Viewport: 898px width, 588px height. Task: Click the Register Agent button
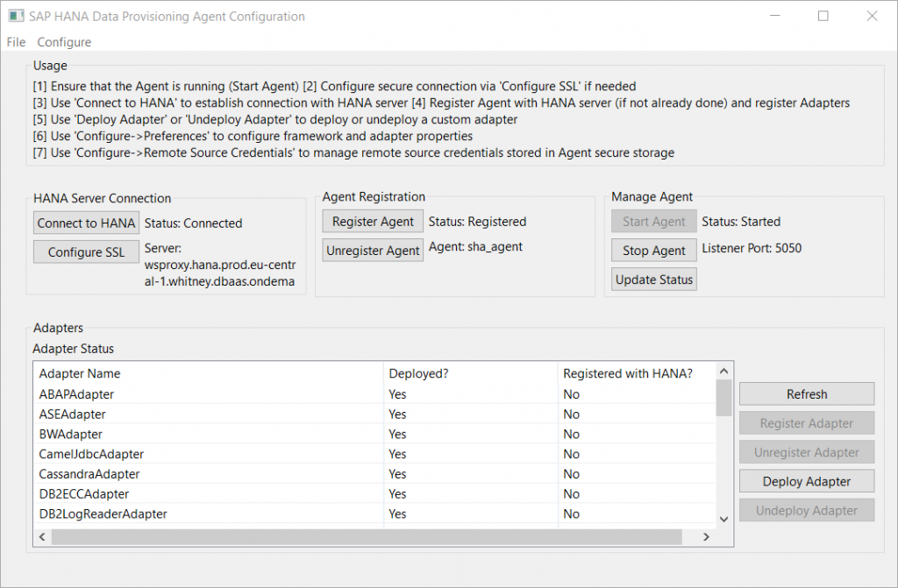(373, 222)
